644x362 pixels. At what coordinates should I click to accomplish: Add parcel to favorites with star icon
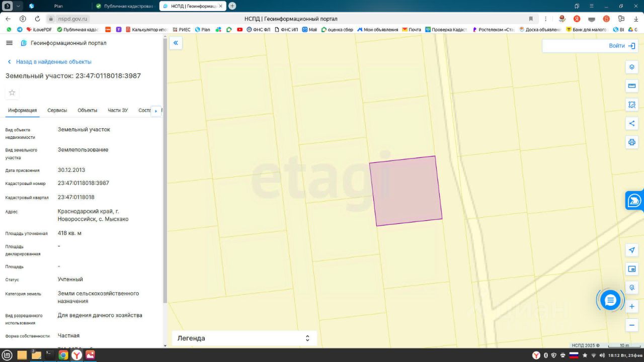[x=12, y=93]
